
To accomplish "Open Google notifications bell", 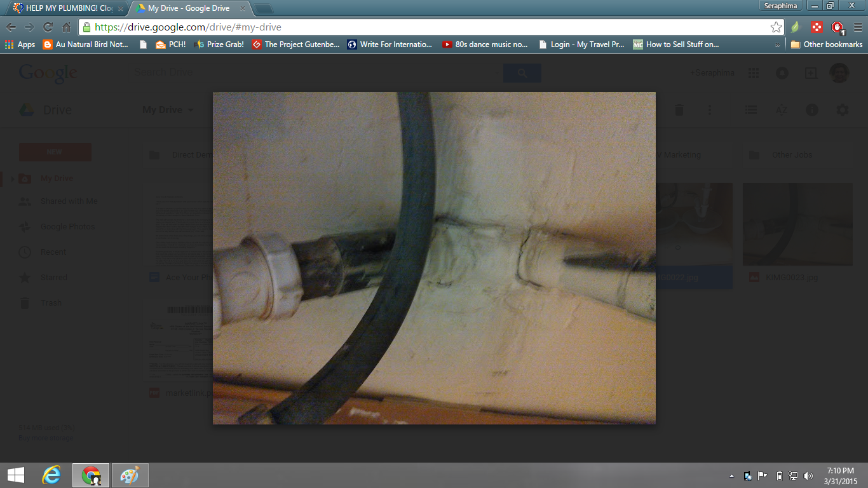I will pyautogui.click(x=782, y=73).
